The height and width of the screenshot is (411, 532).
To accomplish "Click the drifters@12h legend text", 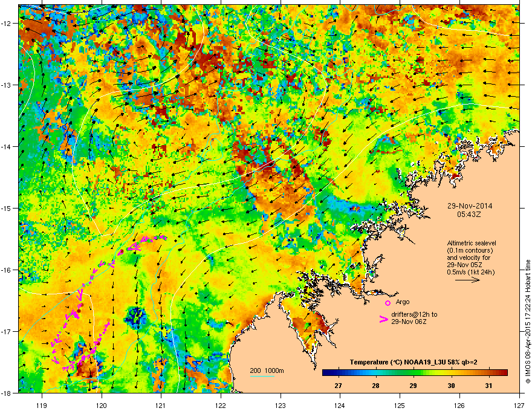I will point(414,318).
